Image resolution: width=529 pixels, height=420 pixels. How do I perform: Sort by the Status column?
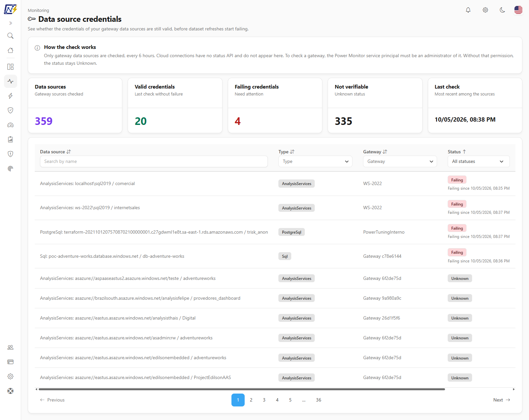(457, 152)
